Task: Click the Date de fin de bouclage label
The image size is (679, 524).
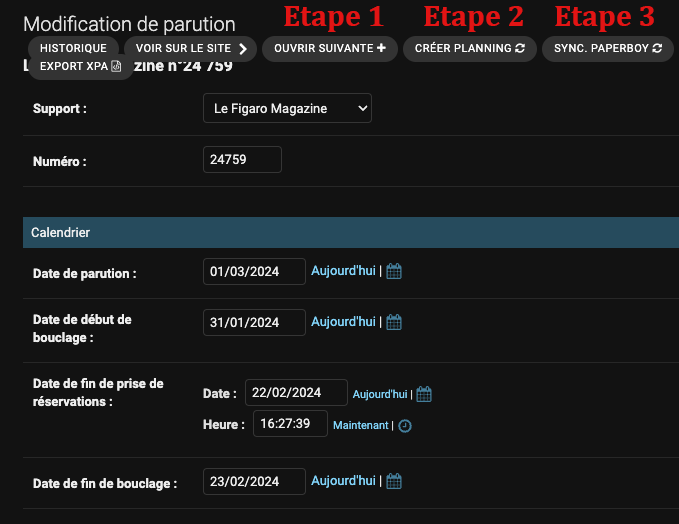Action: point(105,484)
